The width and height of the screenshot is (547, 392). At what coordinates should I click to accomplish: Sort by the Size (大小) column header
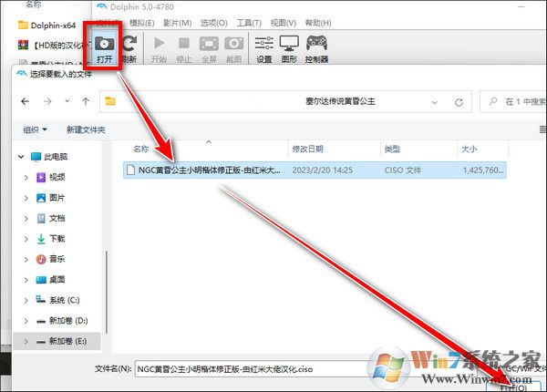coord(469,150)
